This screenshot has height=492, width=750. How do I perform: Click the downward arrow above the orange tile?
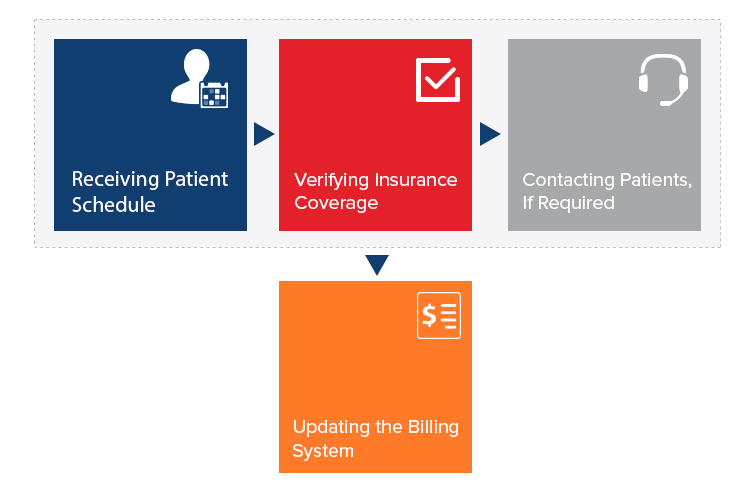pyautogui.click(x=376, y=265)
